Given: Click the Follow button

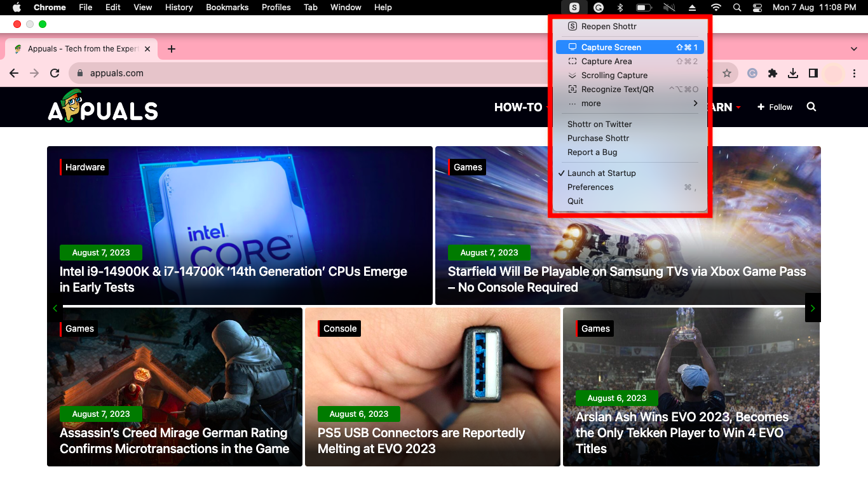Looking at the screenshot, I should (x=775, y=107).
